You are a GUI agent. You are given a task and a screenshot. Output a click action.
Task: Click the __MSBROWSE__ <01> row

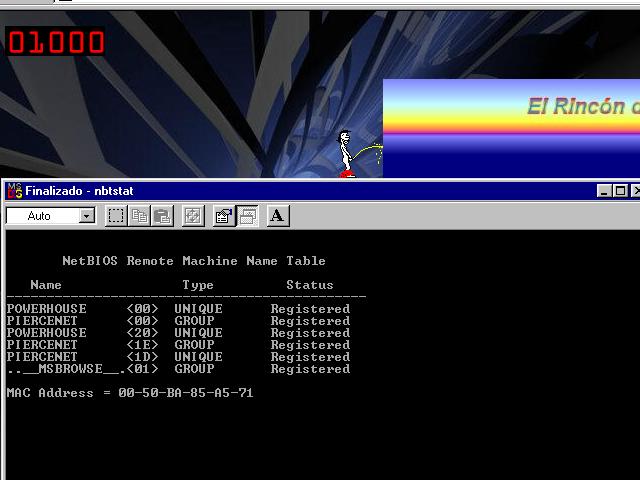[x=178, y=369]
